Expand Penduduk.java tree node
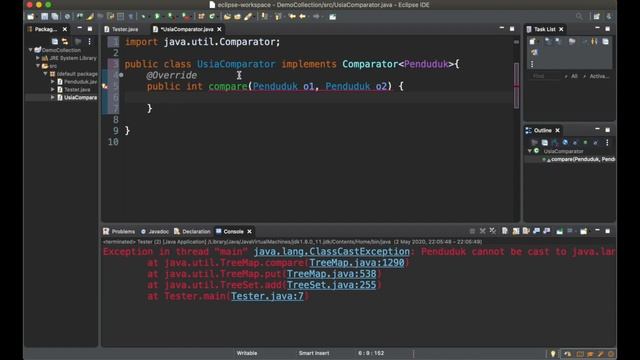640x360 pixels. [x=53, y=82]
